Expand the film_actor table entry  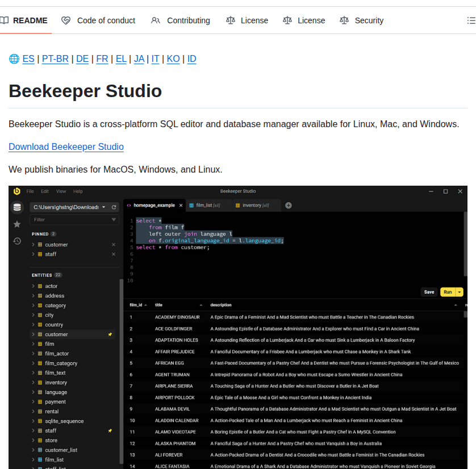click(33, 353)
